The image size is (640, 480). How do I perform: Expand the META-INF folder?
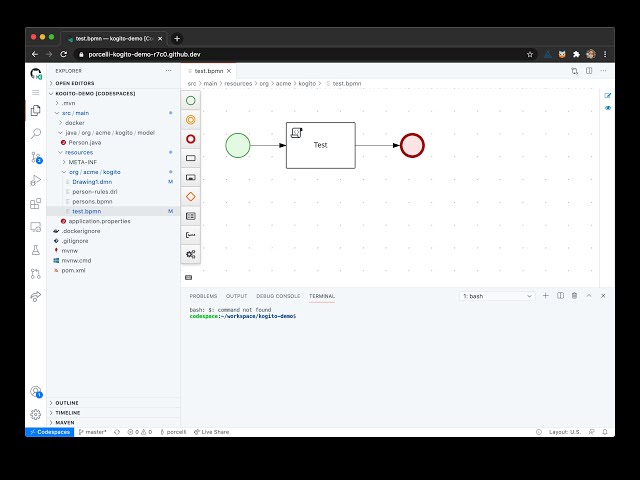click(x=113, y=162)
